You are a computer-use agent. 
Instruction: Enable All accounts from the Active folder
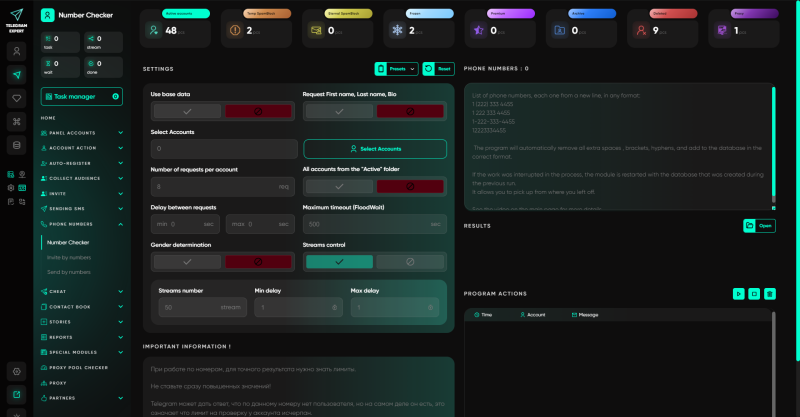coord(339,187)
